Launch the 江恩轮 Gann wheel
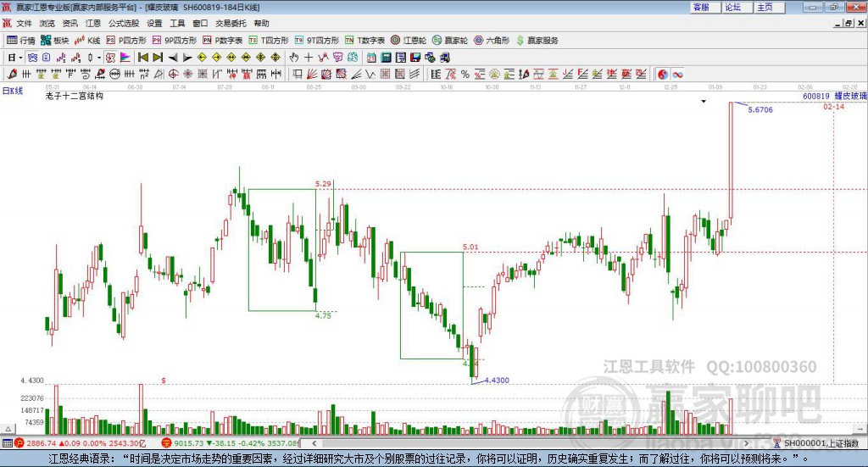 click(x=409, y=41)
